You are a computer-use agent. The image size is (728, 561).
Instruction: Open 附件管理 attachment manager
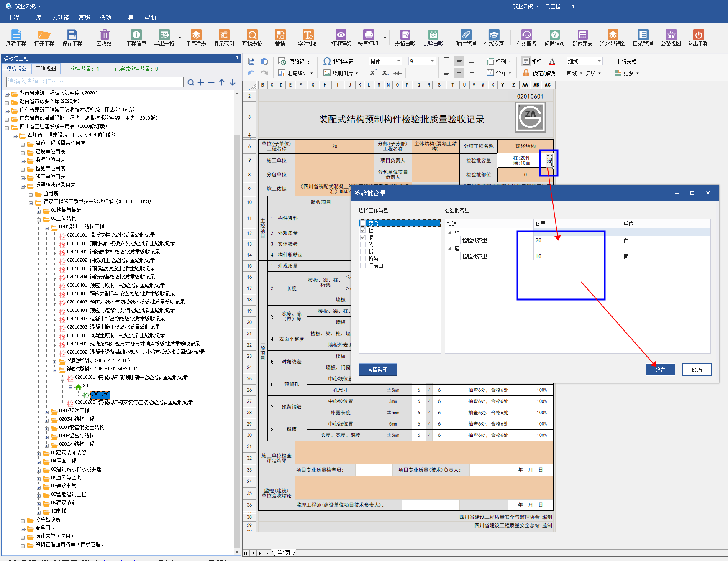tap(466, 38)
